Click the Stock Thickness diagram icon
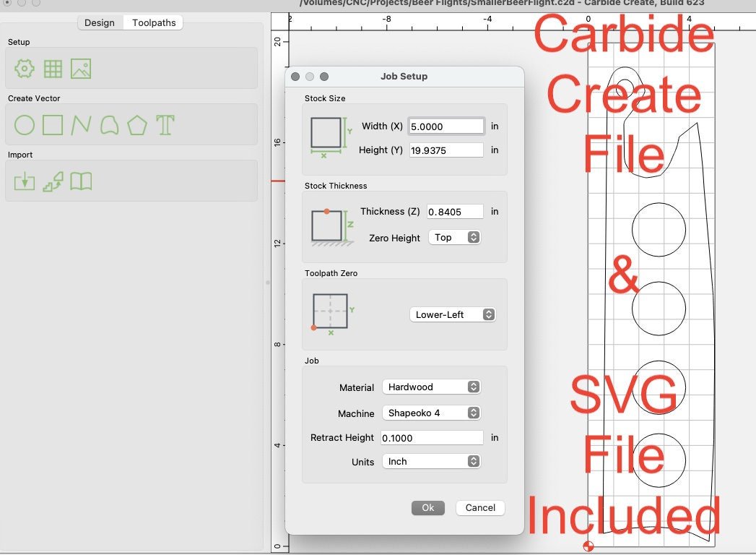The width and height of the screenshot is (756, 555). click(x=331, y=227)
